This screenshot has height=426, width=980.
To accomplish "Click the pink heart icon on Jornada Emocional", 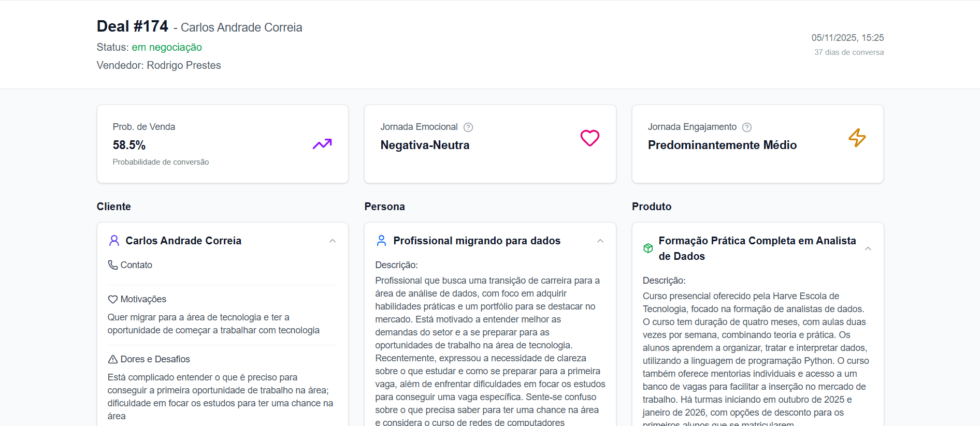I will [589, 138].
